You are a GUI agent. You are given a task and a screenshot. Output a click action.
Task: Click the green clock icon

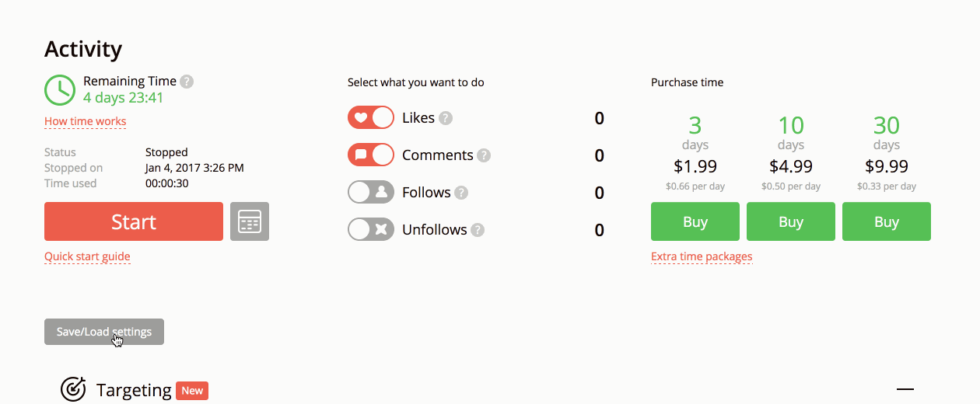pos(60,90)
